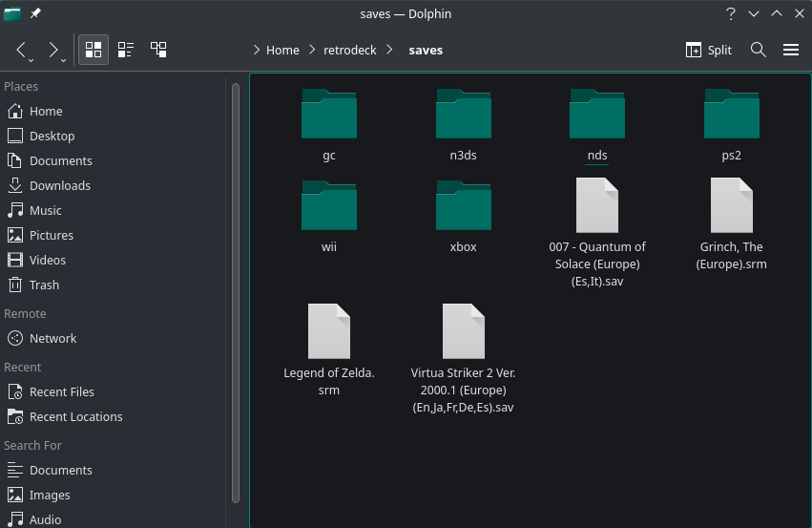Open Downloads in Places sidebar
The width and height of the screenshot is (812, 528).
[x=59, y=185]
